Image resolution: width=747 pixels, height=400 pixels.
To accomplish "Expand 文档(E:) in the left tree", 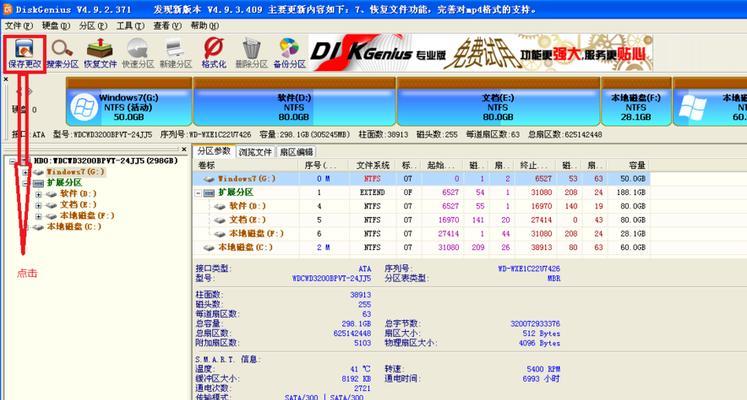I will (x=38, y=205).
